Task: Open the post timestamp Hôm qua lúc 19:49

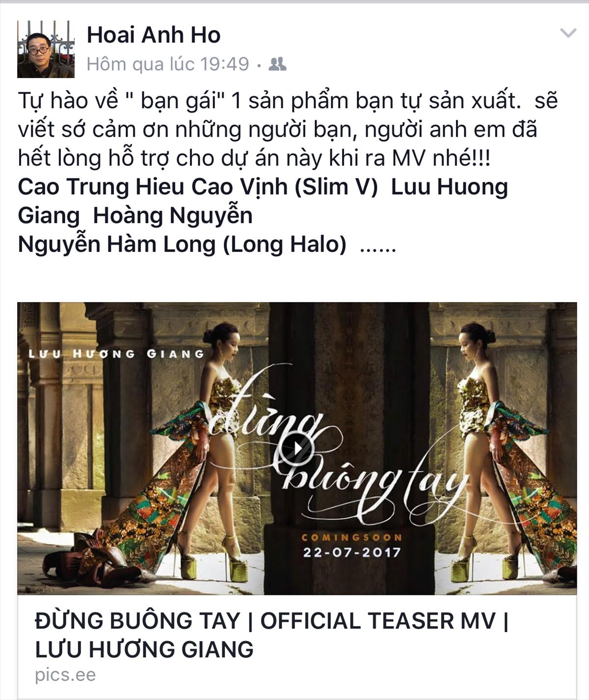Action: point(168,64)
